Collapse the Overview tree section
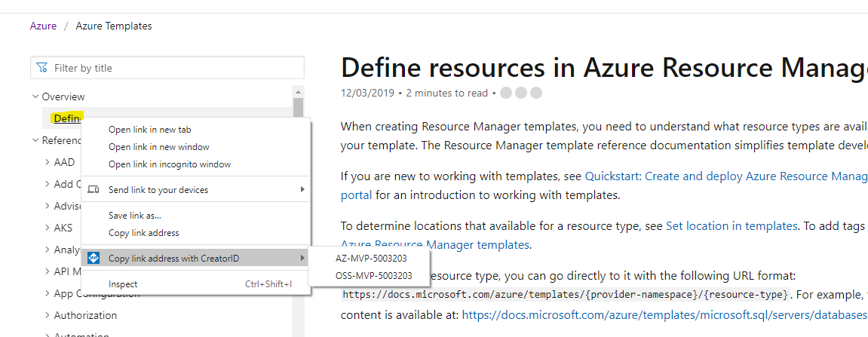This screenshot has width=868, height=337. coord(35,97)
